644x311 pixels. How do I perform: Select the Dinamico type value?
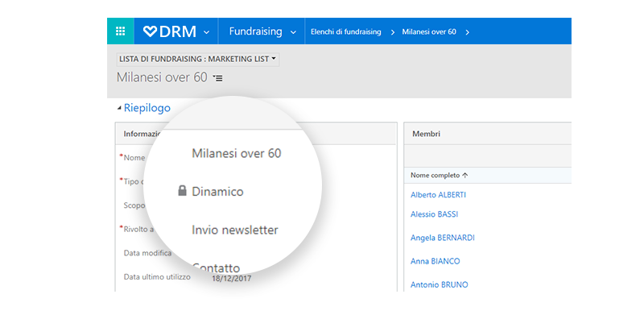click(217, 192)
